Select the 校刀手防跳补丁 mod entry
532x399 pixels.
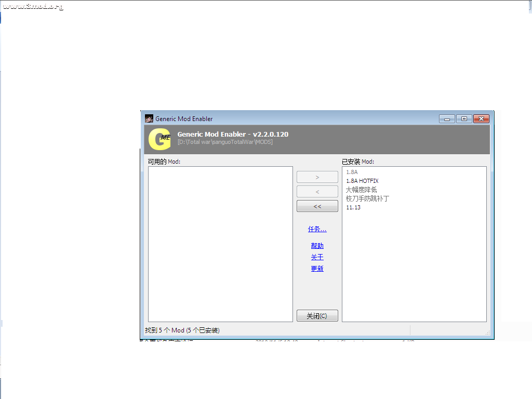[x=367, y=198]
